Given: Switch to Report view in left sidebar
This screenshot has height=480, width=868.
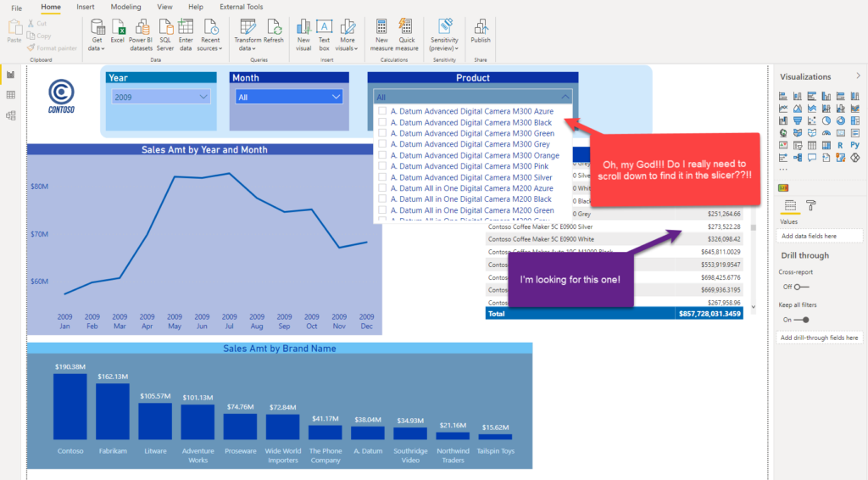Looking at the screenshot, I should click(10, 75).
